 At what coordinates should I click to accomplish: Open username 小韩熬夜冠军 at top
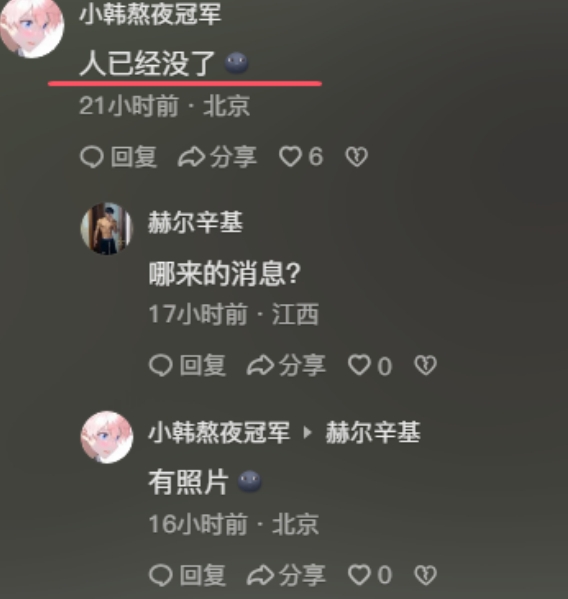coord(150,15)
